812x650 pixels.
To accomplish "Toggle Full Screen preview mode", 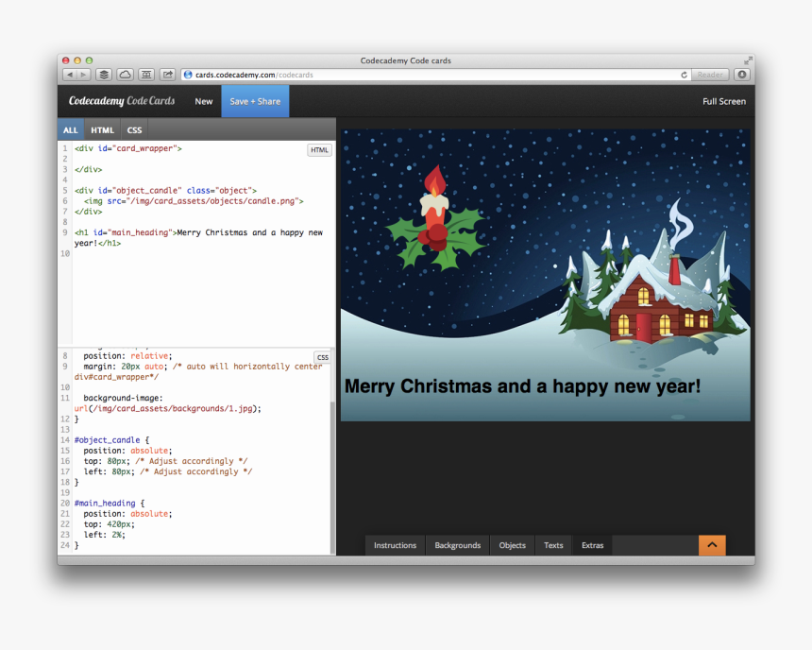I will tap(723, 101).
